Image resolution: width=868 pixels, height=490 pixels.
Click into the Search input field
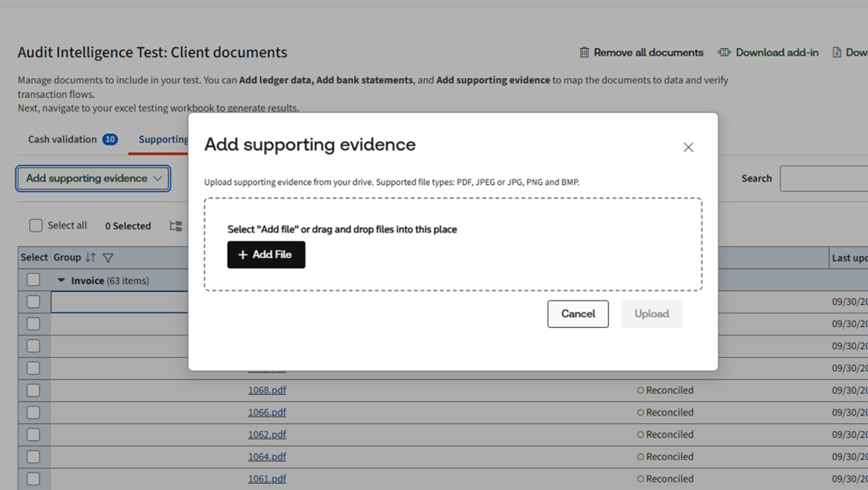[x=823, y=178]
